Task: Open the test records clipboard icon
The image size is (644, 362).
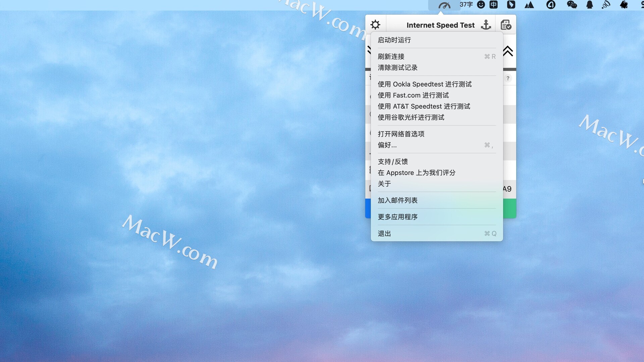Action: coord(506,25)
